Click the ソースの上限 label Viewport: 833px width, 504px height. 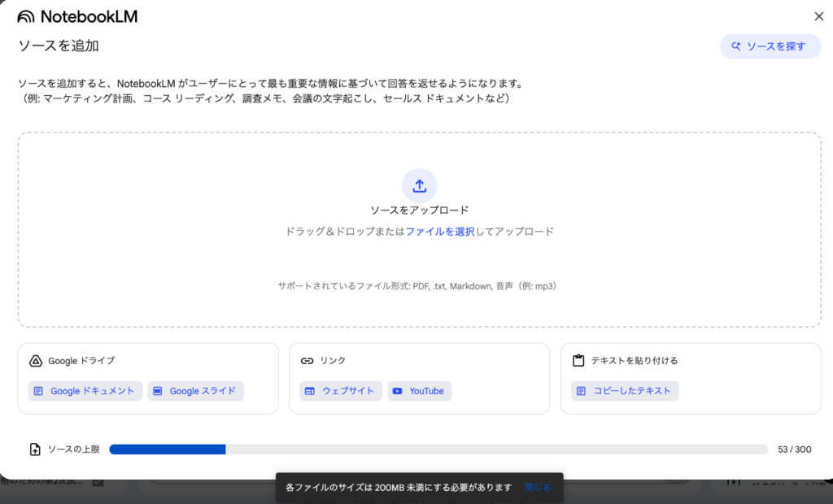(x=74, y=450)
